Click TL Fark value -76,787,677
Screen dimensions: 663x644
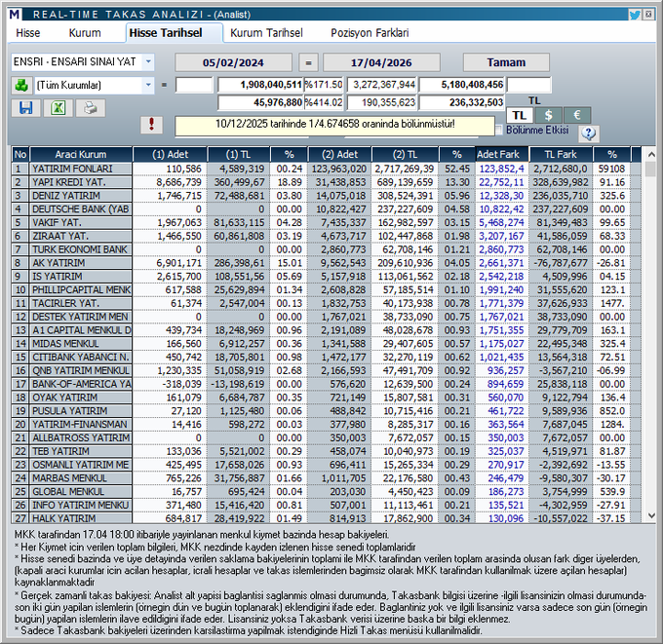(x=561, y=263)
